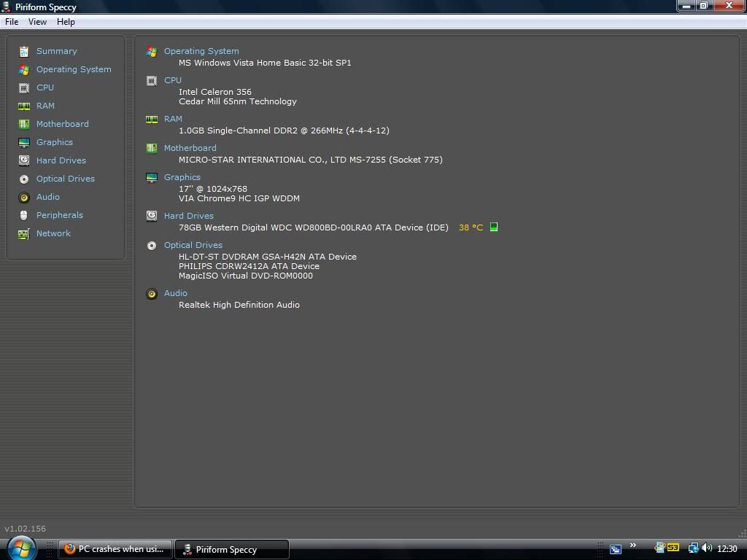Click the Graphics heading in summary panel
This screenshot has width=747, height=560.
click(182, 177)
